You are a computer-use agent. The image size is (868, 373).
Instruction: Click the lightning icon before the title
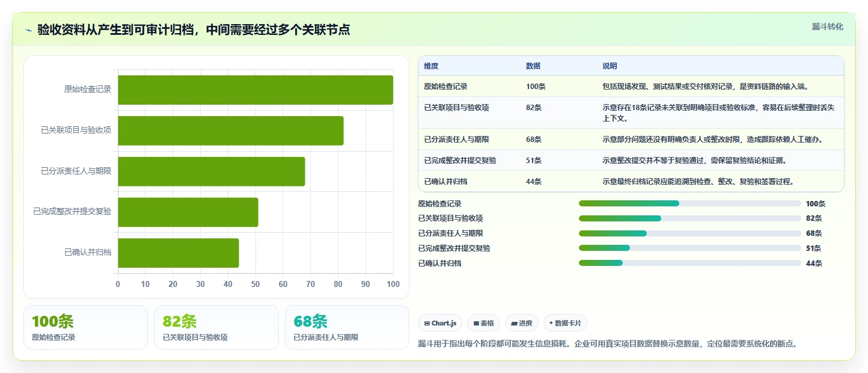coord(28,29)
